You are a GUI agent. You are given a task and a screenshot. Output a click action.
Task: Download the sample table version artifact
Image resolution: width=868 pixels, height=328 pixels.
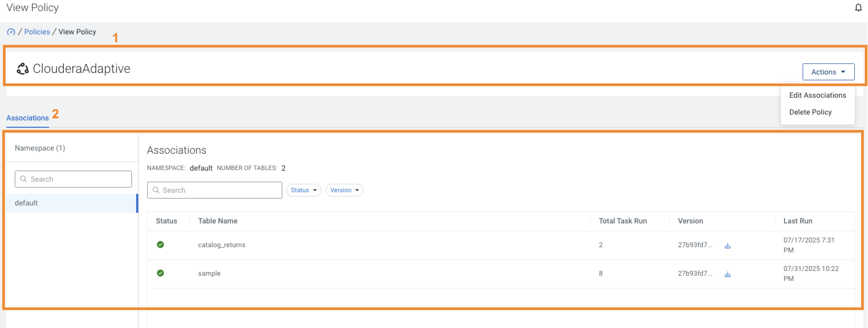click(727, 274)
